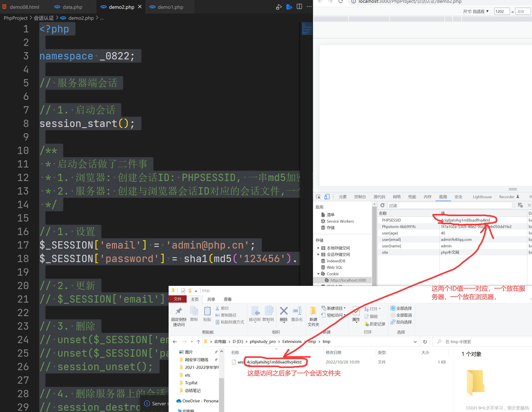Image resolution: width=532 pixels, height=412 pixels.
Task: Open the address bar history dropdown
Action: (415, 341)
